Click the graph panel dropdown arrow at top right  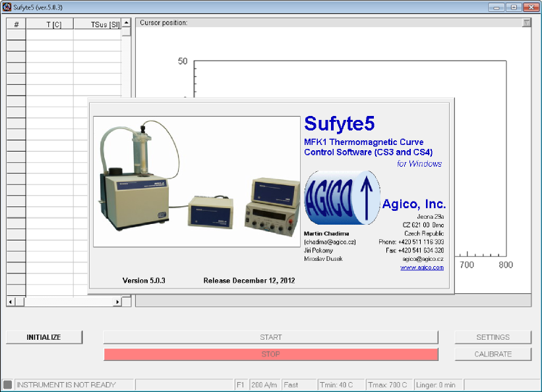pos(526,23)
